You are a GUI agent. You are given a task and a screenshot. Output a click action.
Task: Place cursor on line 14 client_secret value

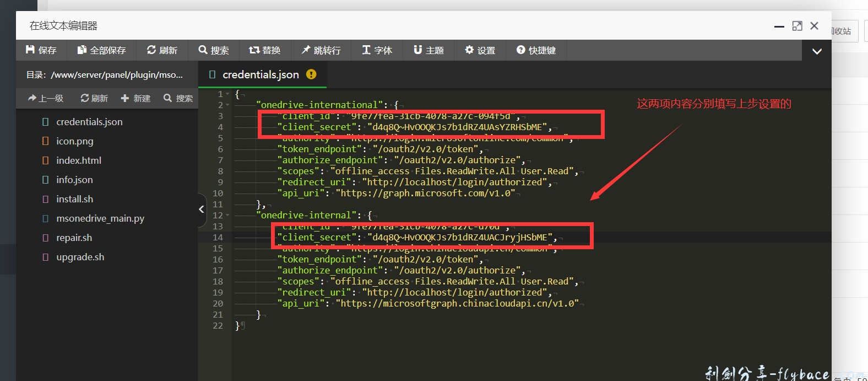click(460, 238)
